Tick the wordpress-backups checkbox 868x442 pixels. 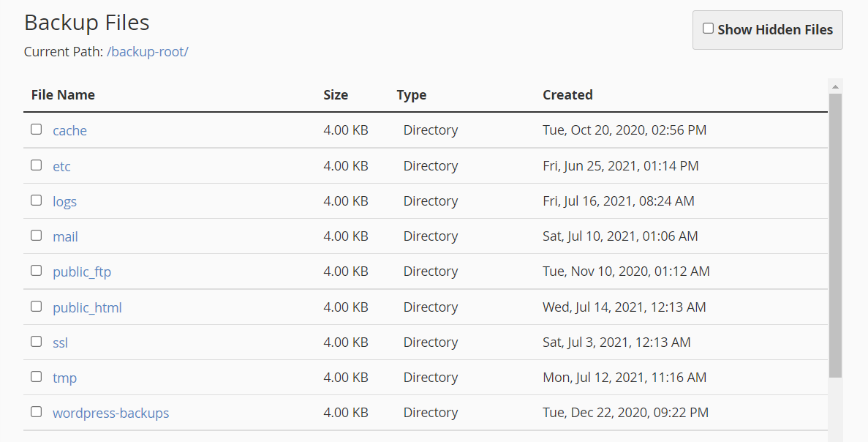[x=36, y=411]
